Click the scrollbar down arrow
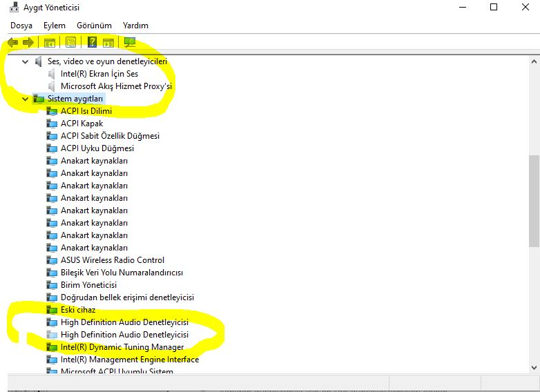The width and height of the screenshot is (540, 392). tap(534, 368)
